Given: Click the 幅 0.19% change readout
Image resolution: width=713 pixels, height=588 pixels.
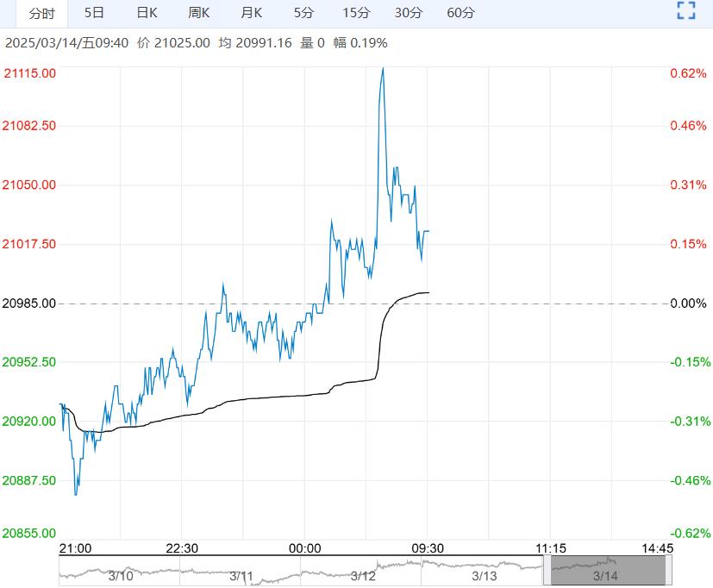Looking at the screenshot, I should 360,43.
